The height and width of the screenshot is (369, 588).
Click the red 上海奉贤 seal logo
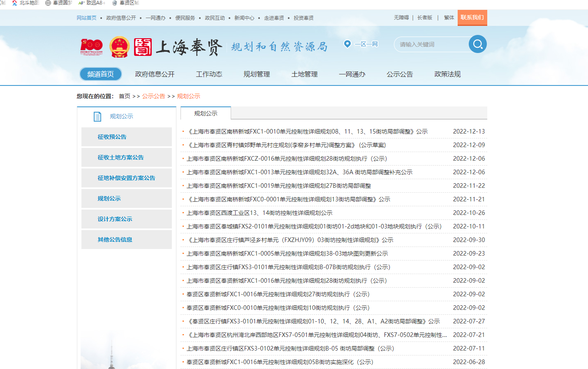point(143,47)
